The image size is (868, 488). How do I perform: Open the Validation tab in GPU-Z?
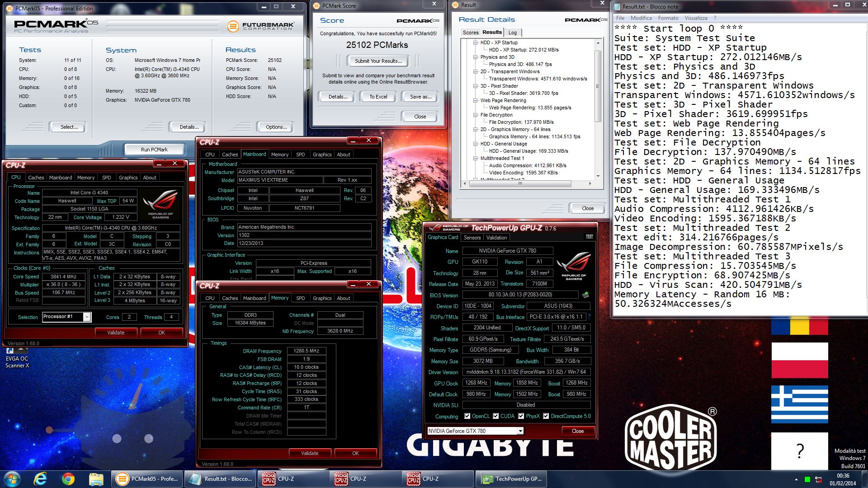496,238
